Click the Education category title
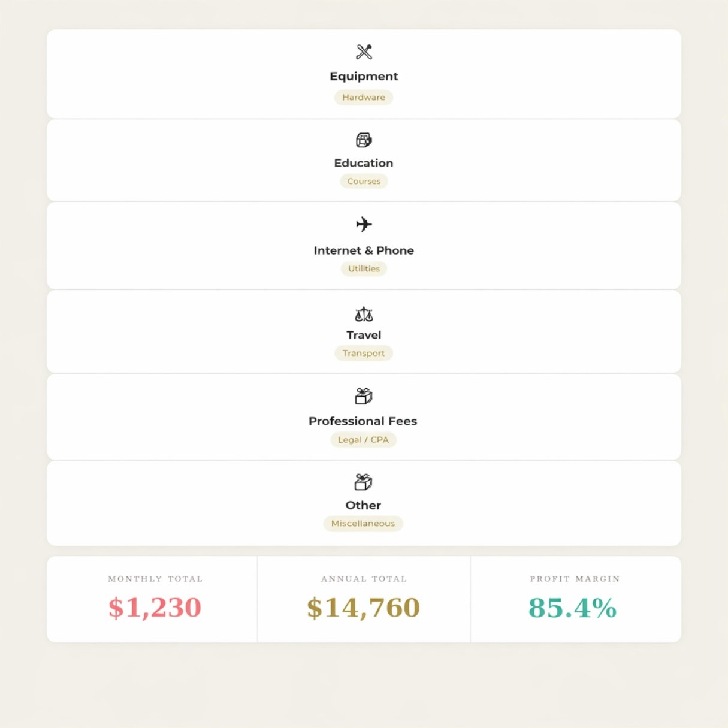Viewport: 728px width, 728px height. click(x=364, y=163)
